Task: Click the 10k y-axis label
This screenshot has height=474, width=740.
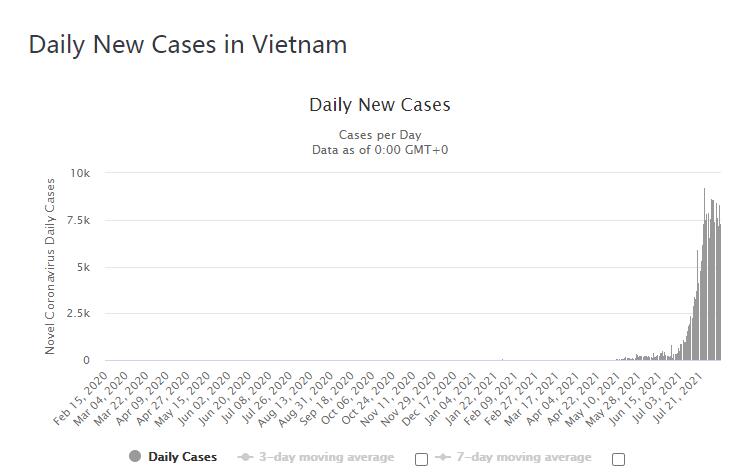Action: (x=79, y=173)
